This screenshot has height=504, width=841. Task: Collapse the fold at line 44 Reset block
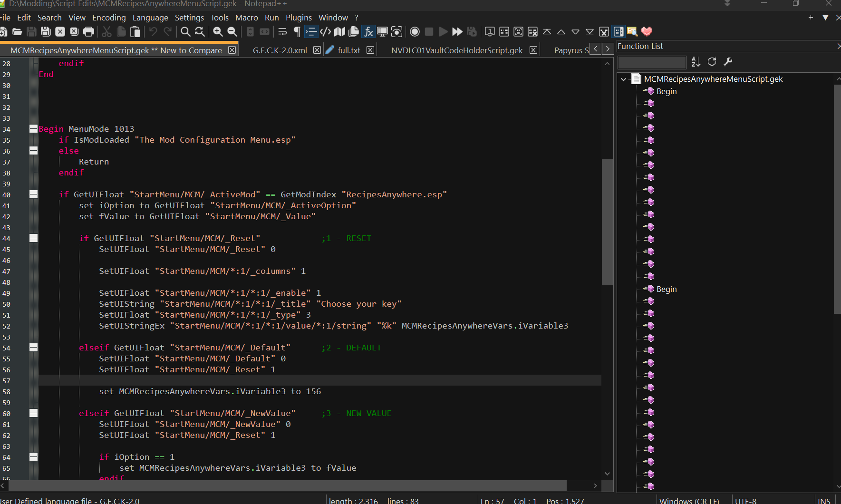point(33,238)
